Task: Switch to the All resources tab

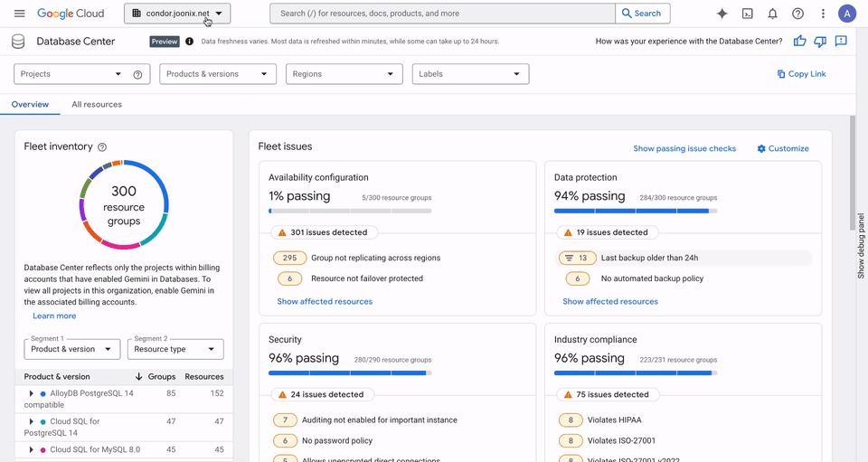Action: (97, 105)
